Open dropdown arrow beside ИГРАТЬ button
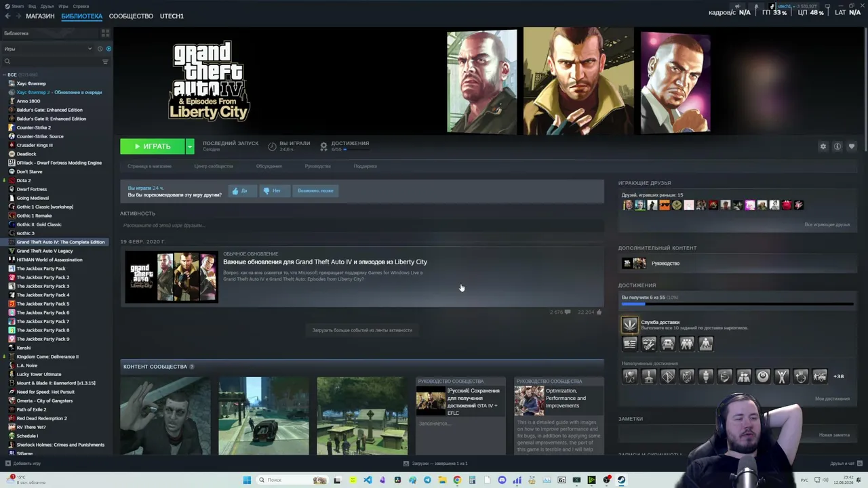Viewport: 868px width, 488px height. pyautogui.click(x=190, y=146)
